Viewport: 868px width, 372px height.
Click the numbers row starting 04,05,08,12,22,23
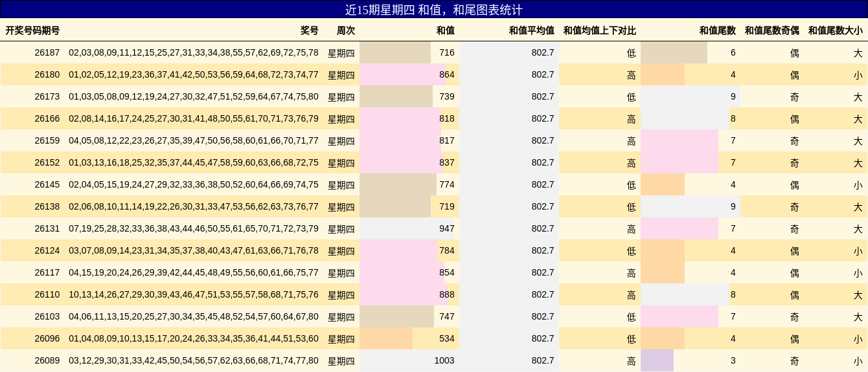tap(194, 140)
